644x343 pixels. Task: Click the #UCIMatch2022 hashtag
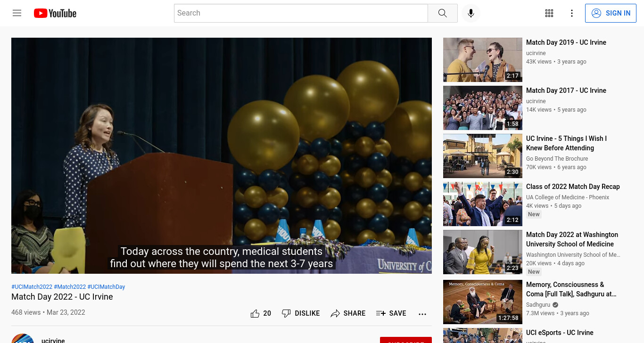(32, 287)
